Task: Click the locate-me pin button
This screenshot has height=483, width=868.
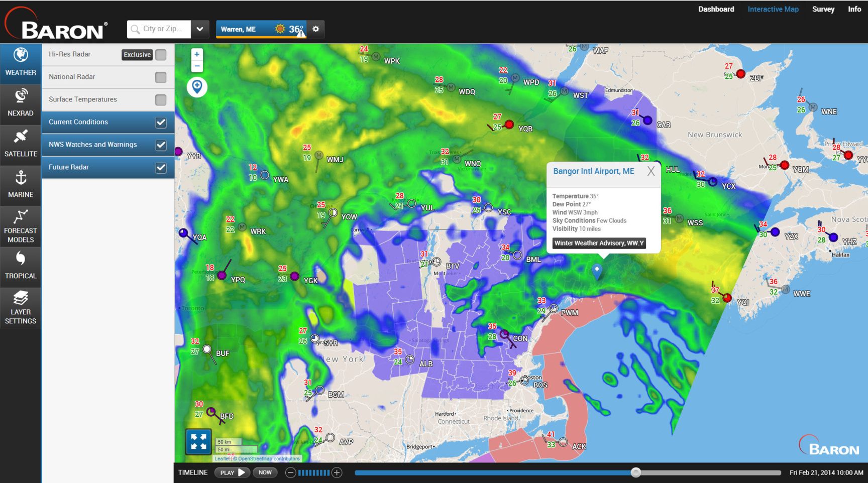Action: click(197, 87)
